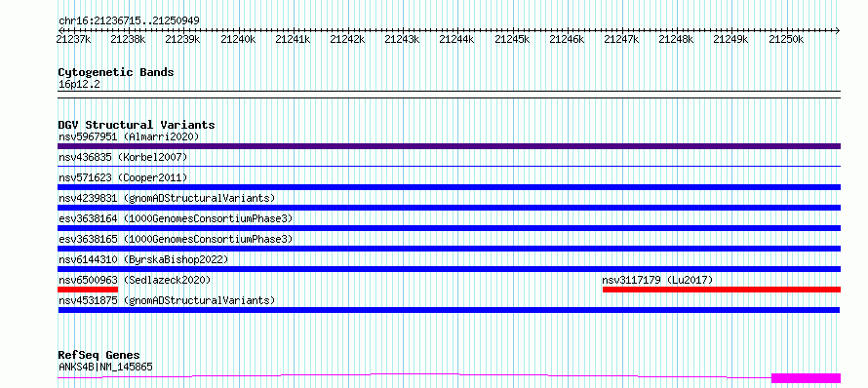
Task: Select the 21243k ruler tick label
Action: [403, 39]
